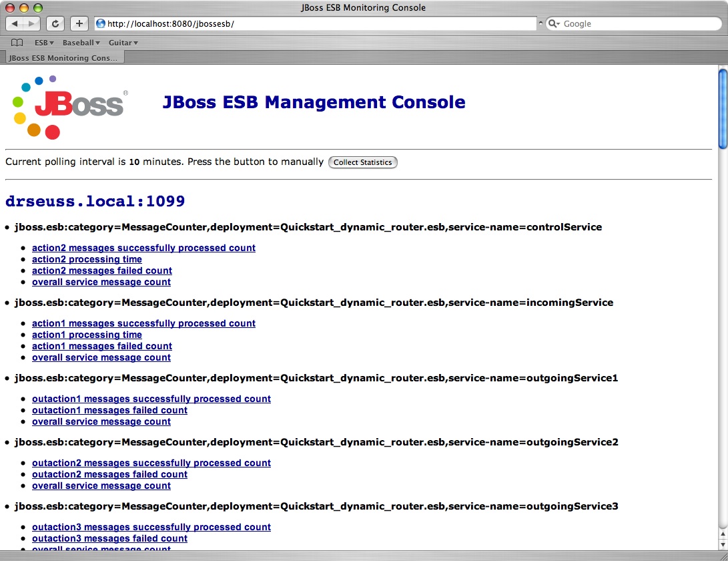728x561 pixels.
Task: Open the bookmarks book icon
Action: click(17, 43)
